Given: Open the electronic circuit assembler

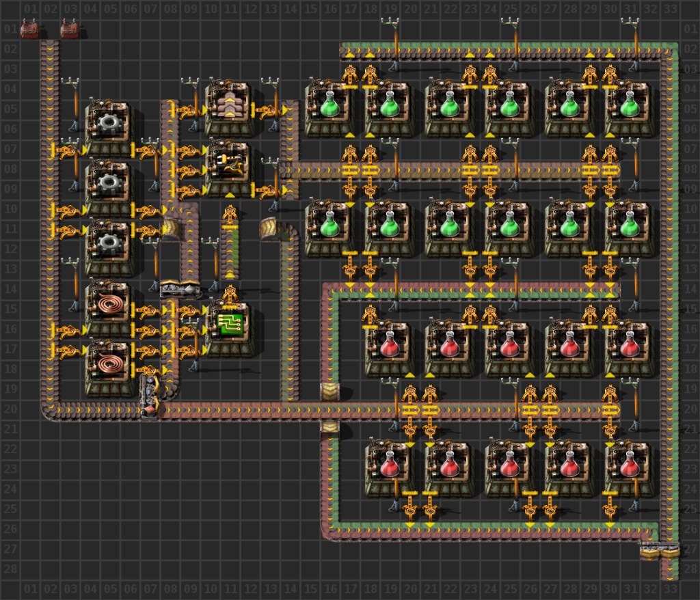Looking at the screenshot, I should (230, 329).
